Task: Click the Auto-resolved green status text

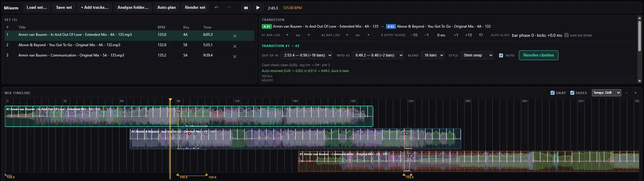Action: [x=306, y=70]
